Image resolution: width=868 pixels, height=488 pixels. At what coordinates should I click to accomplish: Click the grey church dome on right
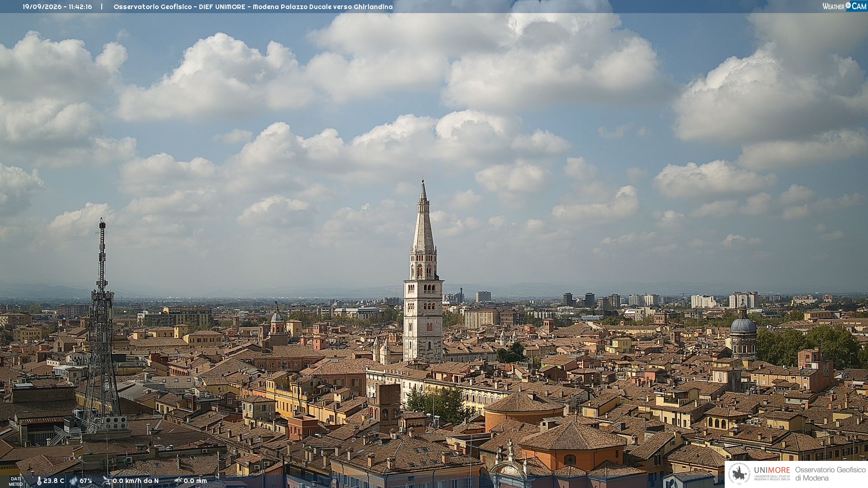pos(743,325)
